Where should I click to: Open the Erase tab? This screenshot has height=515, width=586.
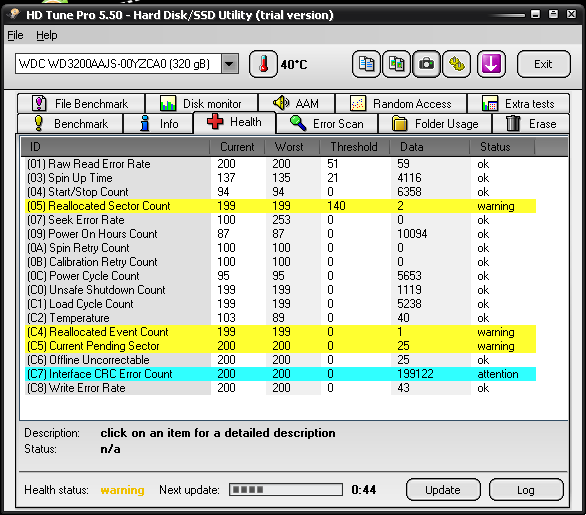(x=531, y=123)
